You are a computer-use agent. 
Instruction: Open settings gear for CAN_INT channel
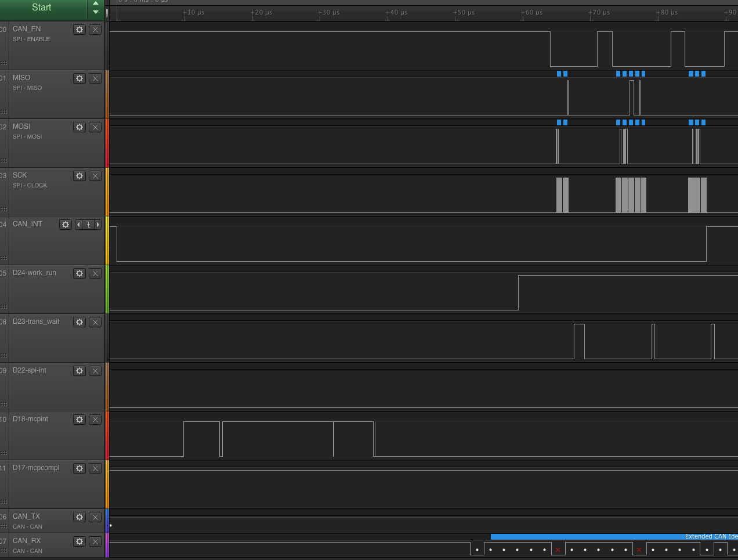pos(66,225)
